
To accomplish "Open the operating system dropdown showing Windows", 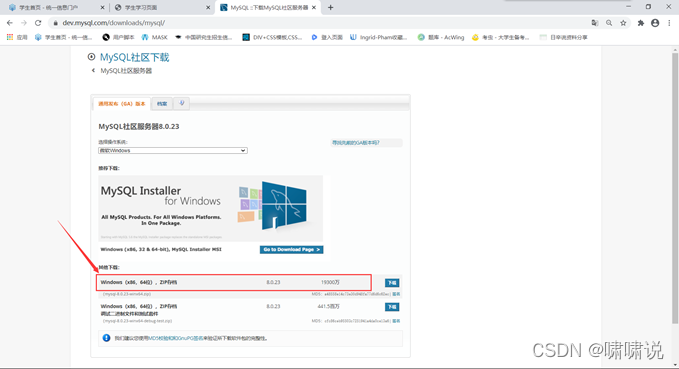I will click(x=173, y=150).
